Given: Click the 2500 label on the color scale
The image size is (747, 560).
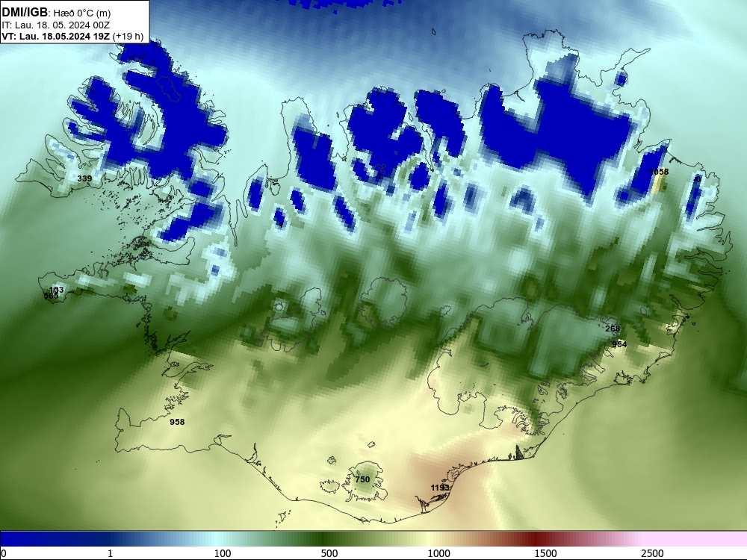Looking at the screenshot, I should click(652, 553).
